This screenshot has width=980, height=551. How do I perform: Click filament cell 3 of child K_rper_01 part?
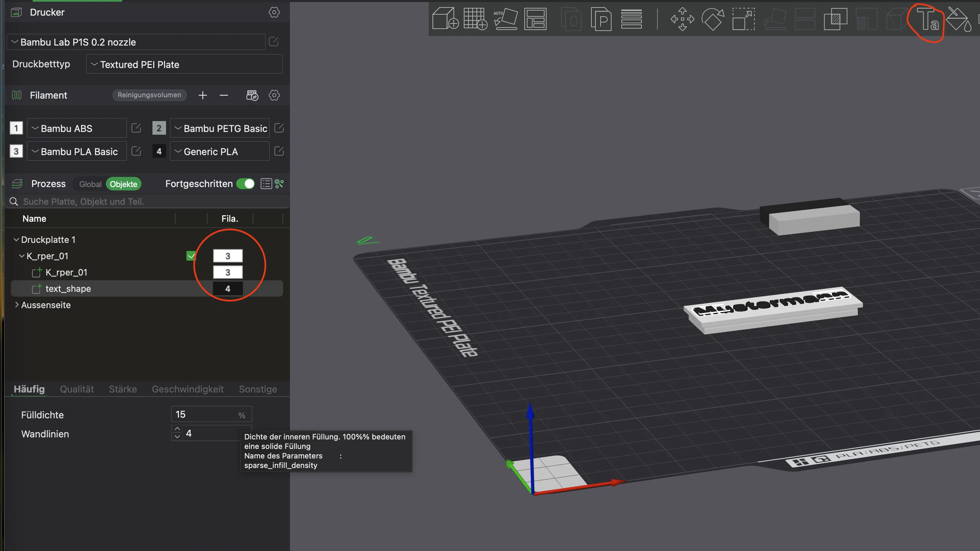pyautogui.click(x=228, y=272)
